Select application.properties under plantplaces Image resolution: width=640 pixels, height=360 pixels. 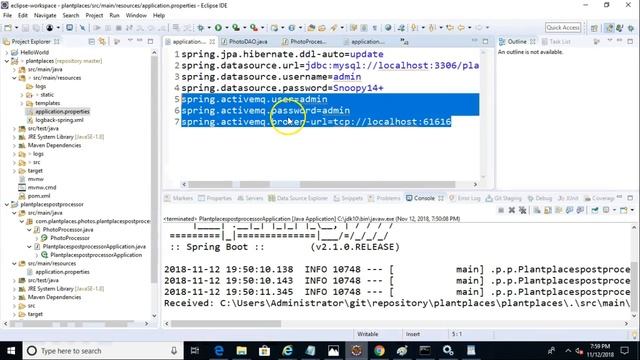click(x=62, y=111)
